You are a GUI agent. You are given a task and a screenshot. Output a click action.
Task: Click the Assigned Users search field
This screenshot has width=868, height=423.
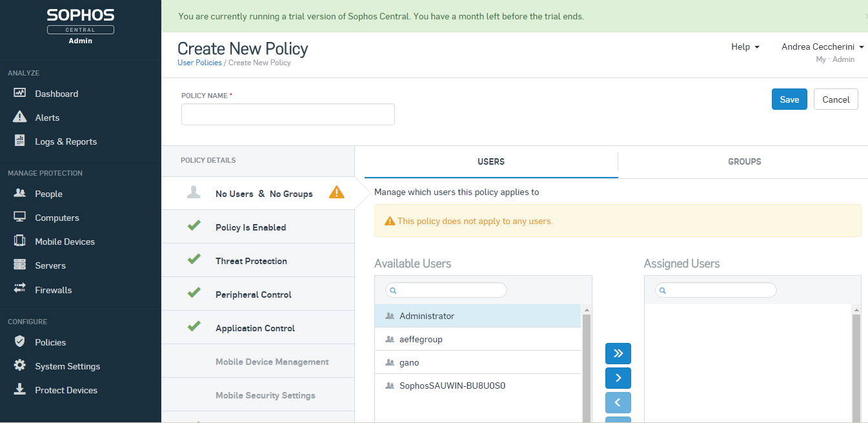tap(716, 291)
